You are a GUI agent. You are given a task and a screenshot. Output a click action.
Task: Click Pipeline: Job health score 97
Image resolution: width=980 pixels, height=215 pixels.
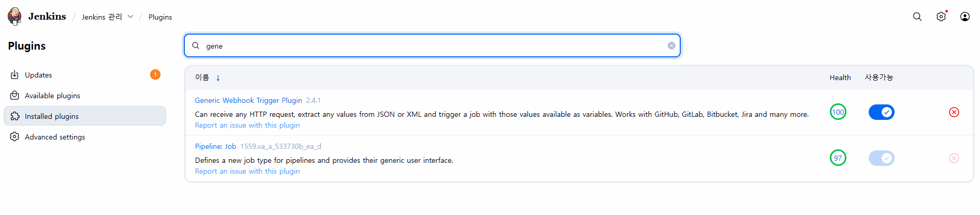click(838, 158)
